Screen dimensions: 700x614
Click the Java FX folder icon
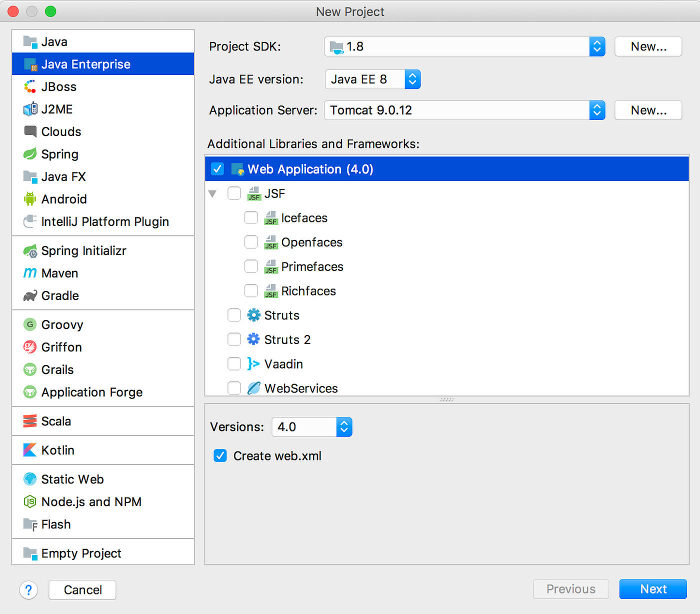[x=30, y=177]
